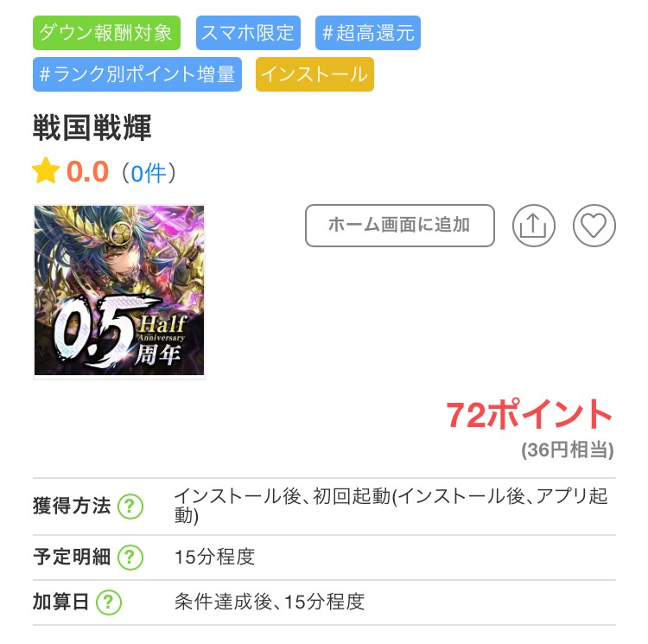Viewport: 648px width, 644px height.
Task: Open the (0件) reviews link
Action: pos(149,173)
